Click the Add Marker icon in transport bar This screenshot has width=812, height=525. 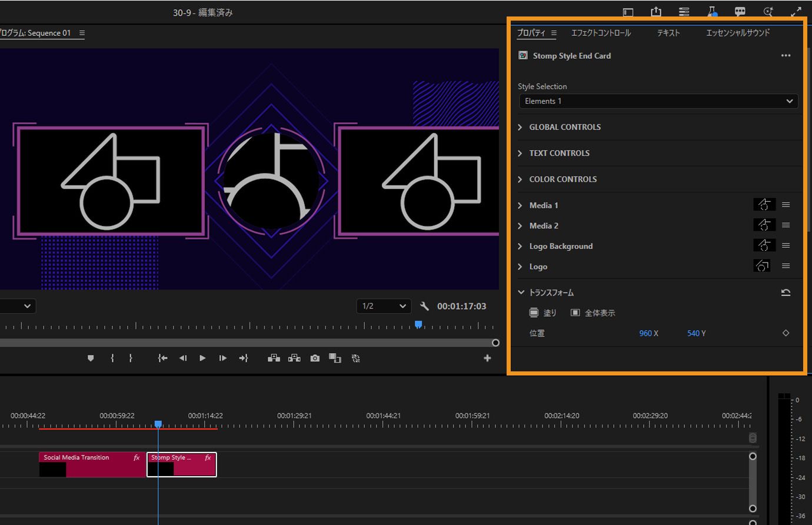91,358
